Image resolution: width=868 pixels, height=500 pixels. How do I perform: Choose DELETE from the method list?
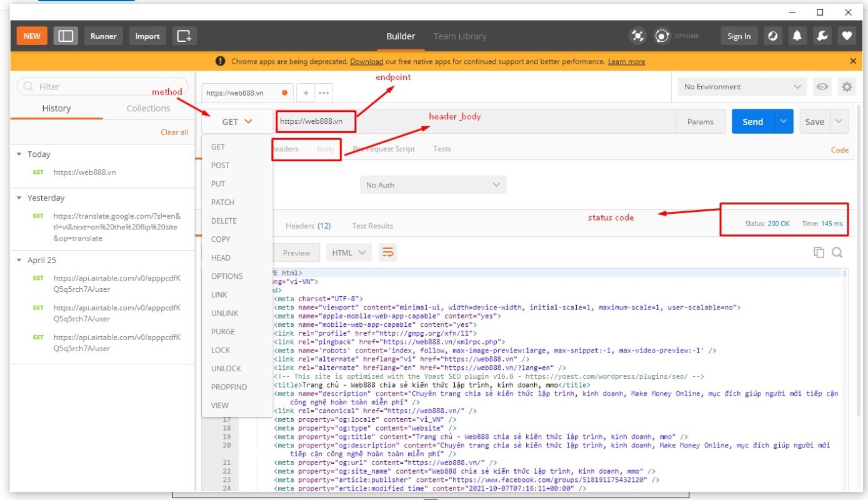click(x=237, y=221)
